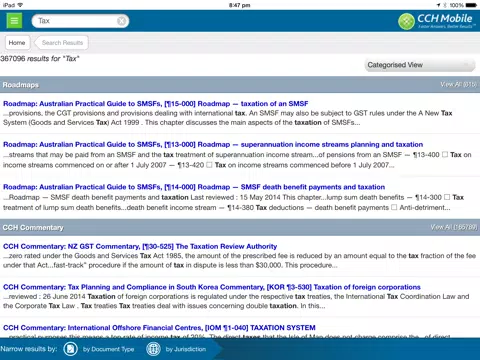Screen dimensions: 480x360
Task: Open IOM TAXATION SYSTEM commentary
Action: tap(159, 328)
